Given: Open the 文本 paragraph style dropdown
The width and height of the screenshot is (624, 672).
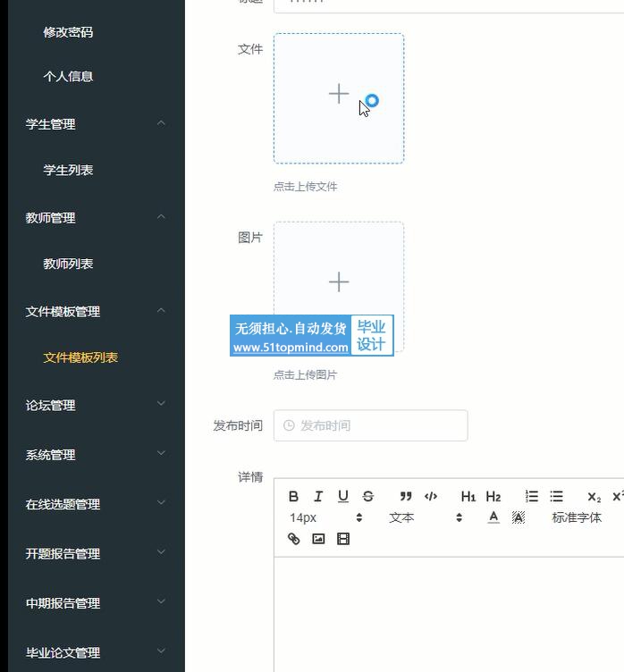Looking at the screenshot, I should click(426, 517).
